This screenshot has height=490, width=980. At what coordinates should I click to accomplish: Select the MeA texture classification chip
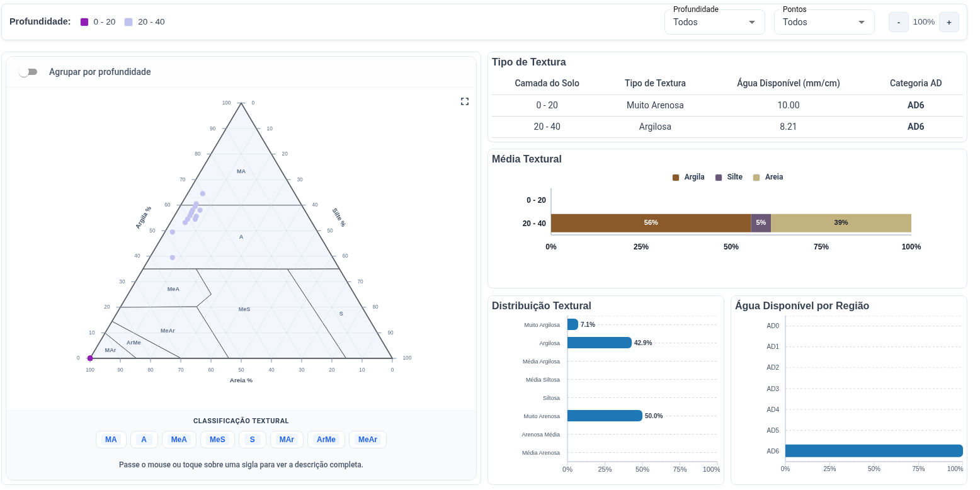(179, 440)
